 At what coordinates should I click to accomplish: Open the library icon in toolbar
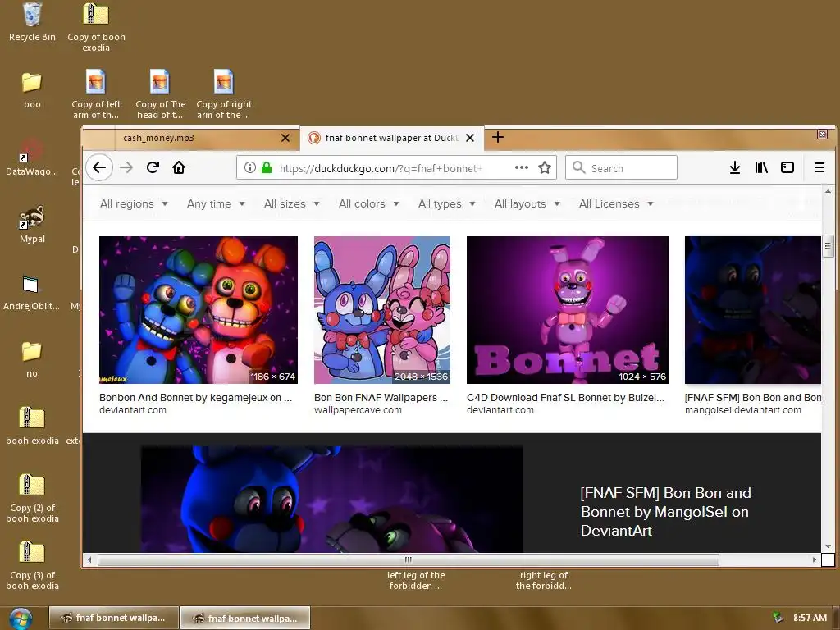click(x=761, y=167)
